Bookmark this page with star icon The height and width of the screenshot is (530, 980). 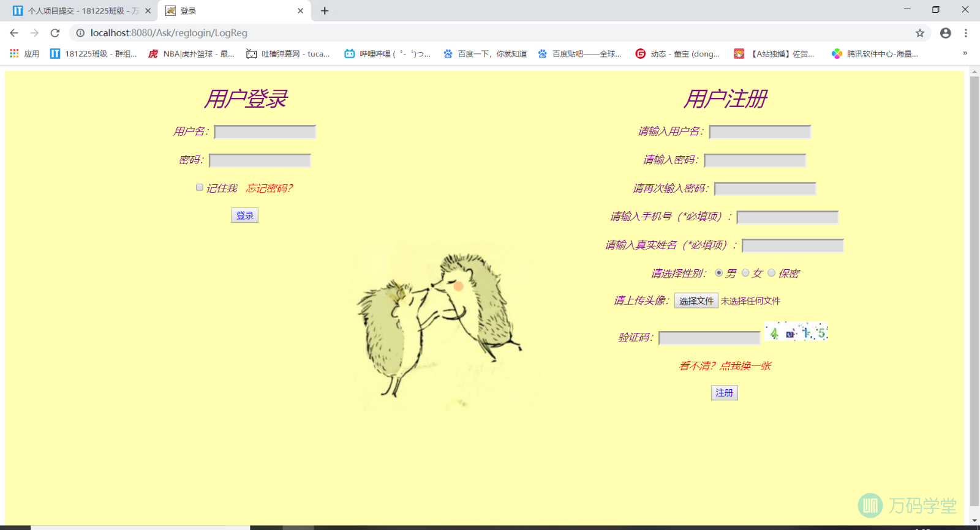point(920,33)
